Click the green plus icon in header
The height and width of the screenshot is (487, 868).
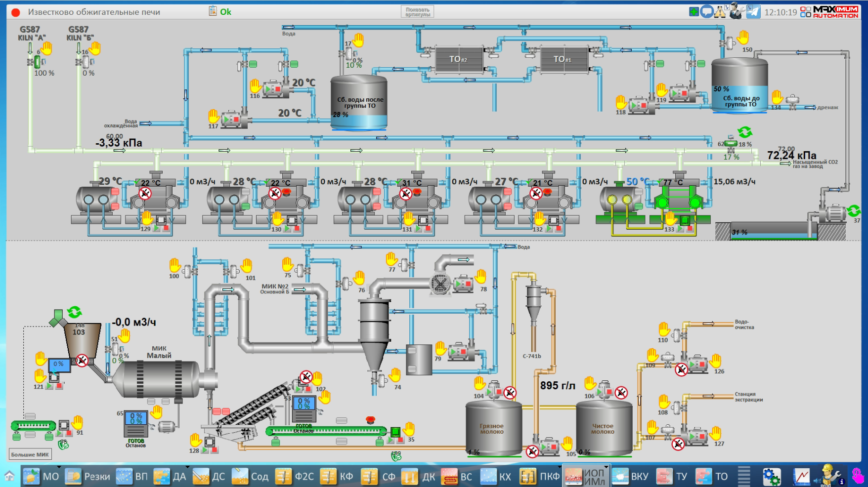[694, 12]
